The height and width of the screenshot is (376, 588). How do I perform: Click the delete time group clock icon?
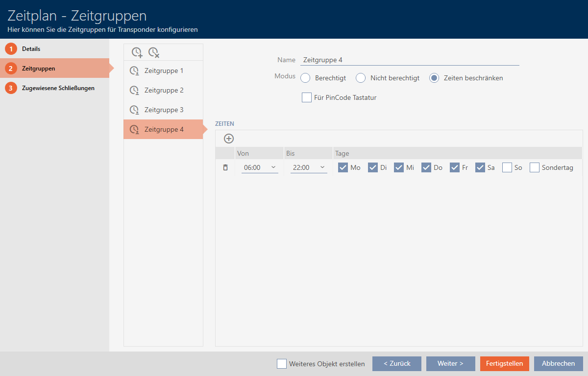point(154,52)
